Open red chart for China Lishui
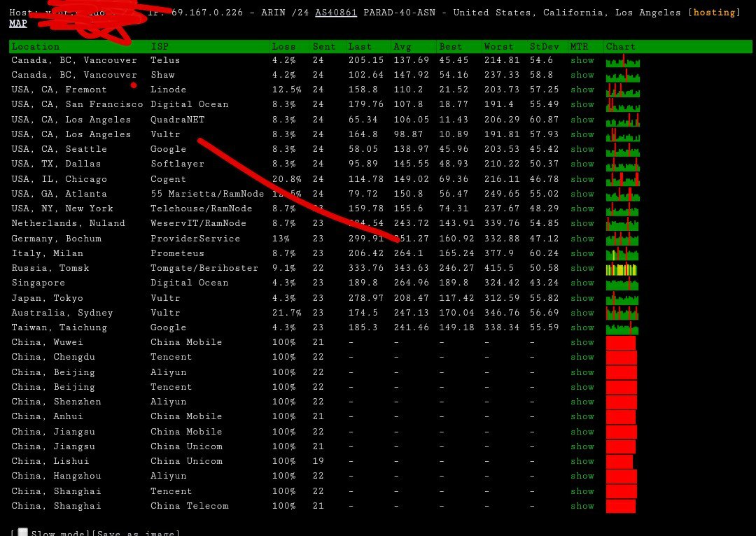 [x=619, y=462]
